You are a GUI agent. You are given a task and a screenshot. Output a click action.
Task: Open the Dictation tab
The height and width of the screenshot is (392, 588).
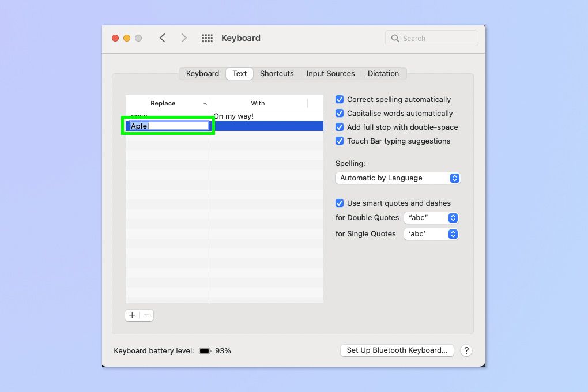[x=383, y=73]
